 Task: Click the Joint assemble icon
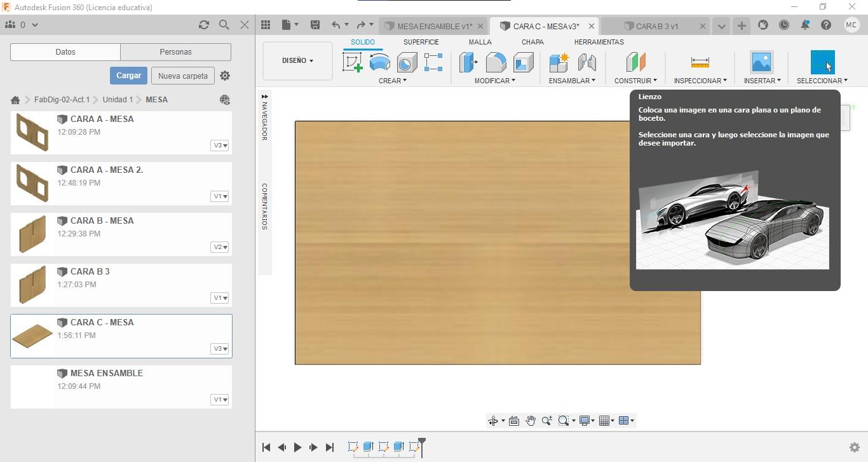[587, 62]
